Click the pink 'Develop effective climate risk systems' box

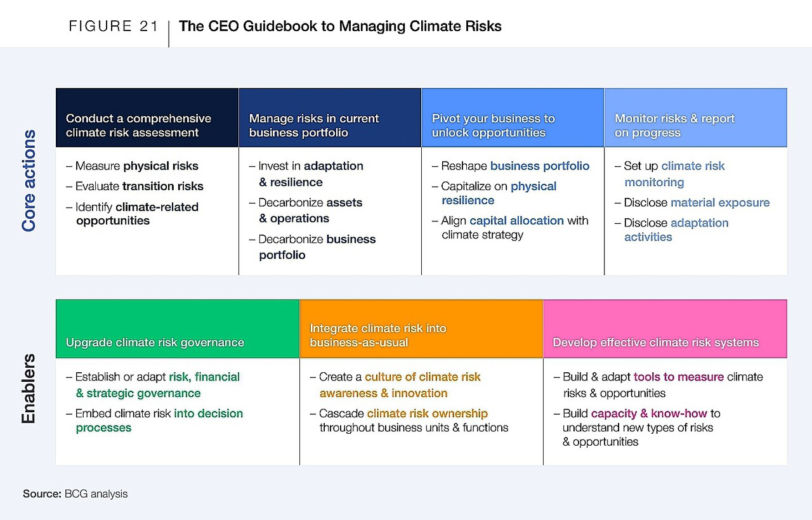[x=655, y=342]
